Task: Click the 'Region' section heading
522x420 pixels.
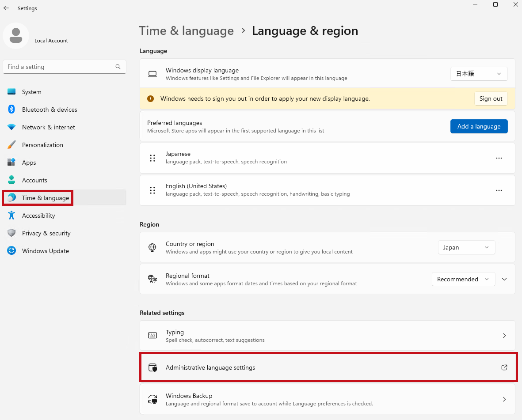Action: (149, 224)
